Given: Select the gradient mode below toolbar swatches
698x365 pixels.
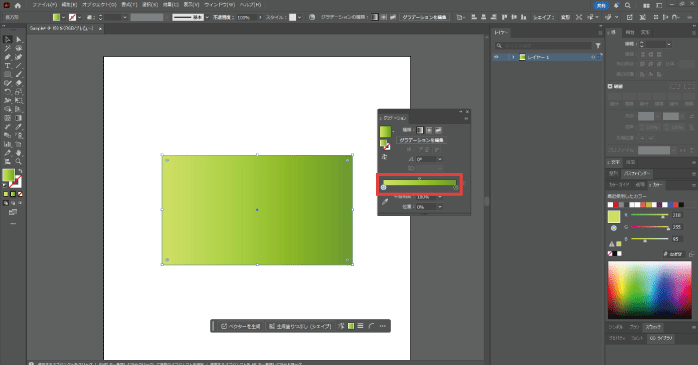Looking at the screenshot, I should (x=13, y=194).
